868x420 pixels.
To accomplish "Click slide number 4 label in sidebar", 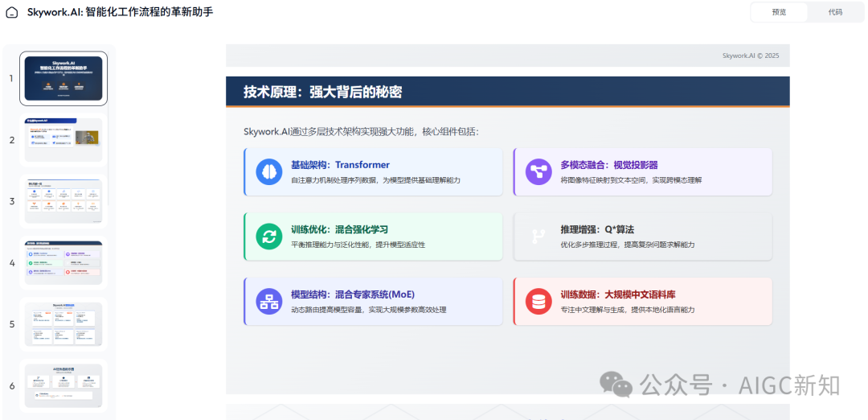I will pos(11,262).
